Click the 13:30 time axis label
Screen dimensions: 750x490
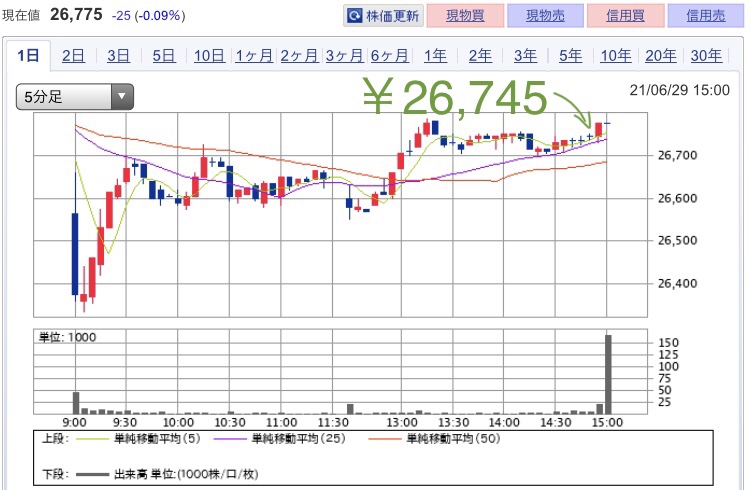click(x=453, y=423)
